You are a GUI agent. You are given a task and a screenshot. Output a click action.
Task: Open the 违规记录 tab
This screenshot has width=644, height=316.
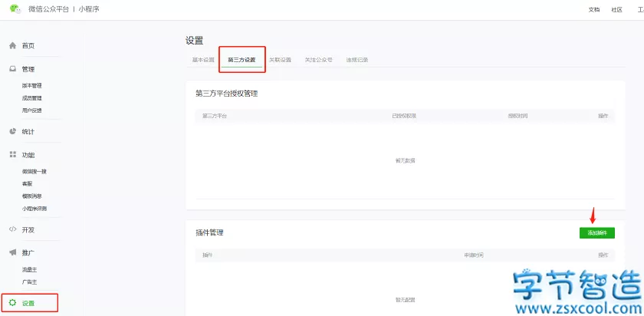[357, 60]
